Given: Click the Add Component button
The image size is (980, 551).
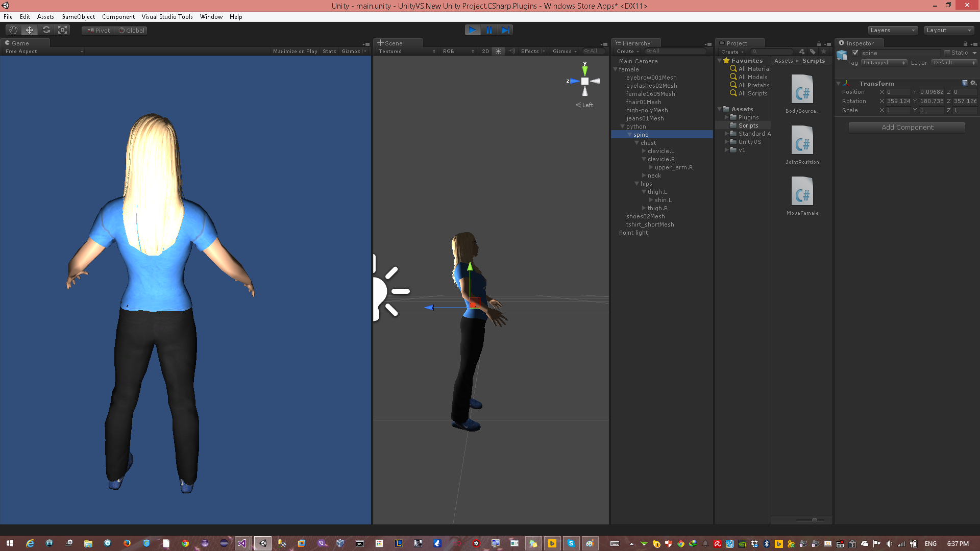Looking at the screenshot, I should pos(906,127).
